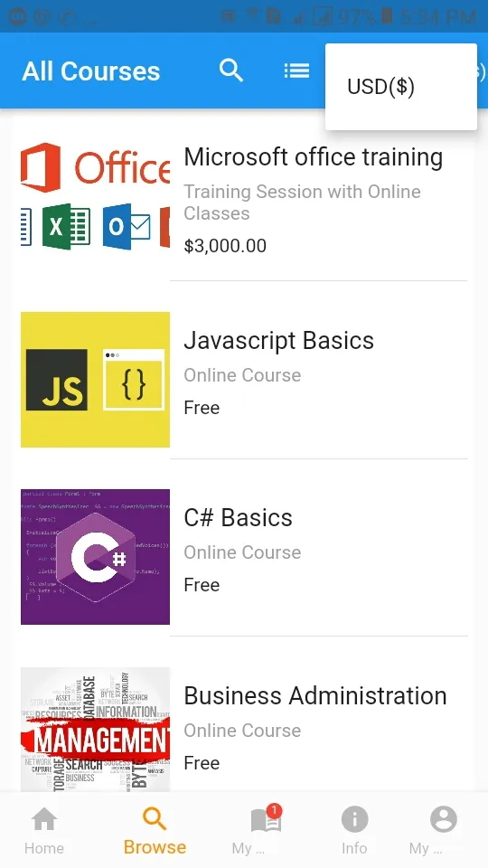
Task: Click the All Courses header title
Action: 91,71
